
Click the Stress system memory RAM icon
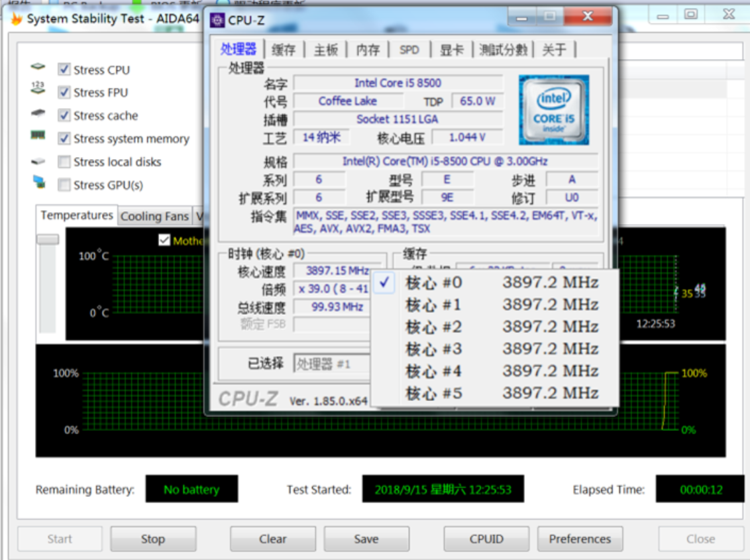click(x=38, y=136)
